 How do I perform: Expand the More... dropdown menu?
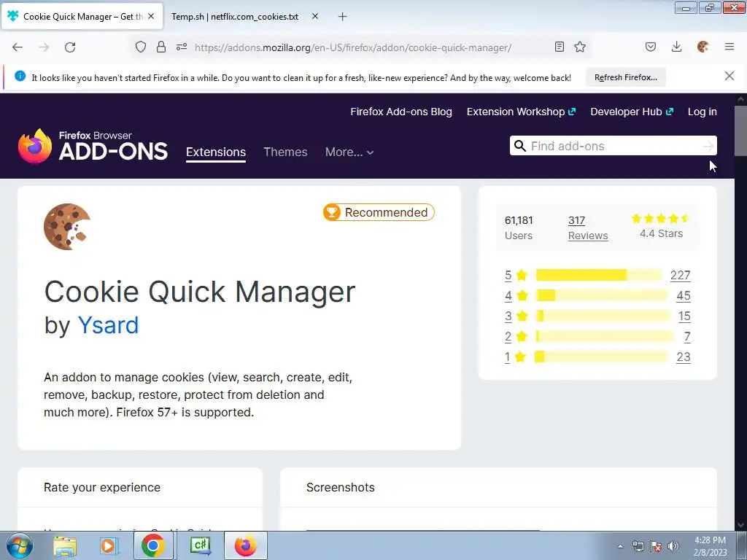coord(349,152)
